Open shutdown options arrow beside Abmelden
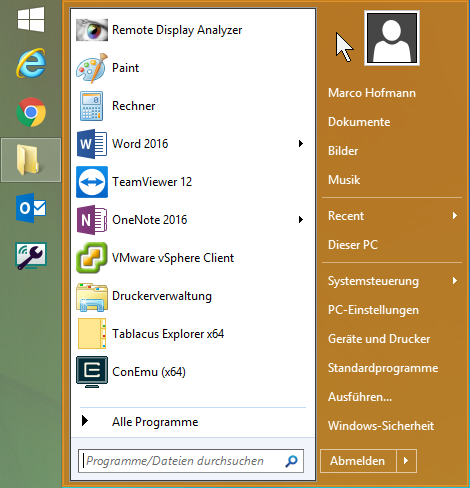The image size is (470, 488). coord(406,461)
